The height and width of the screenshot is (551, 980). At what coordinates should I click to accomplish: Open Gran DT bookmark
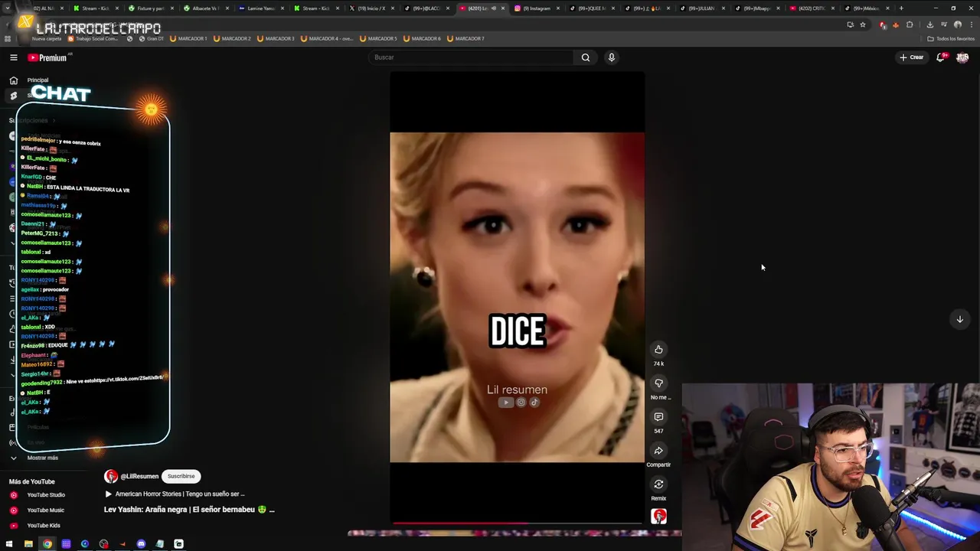point(151,38)
